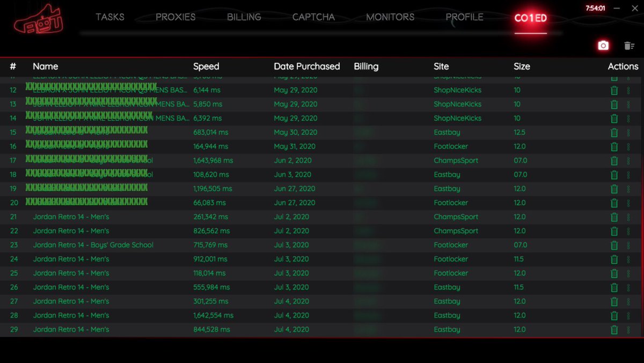Open more options for row 20

pyautogui.click(x=628, y=203)
